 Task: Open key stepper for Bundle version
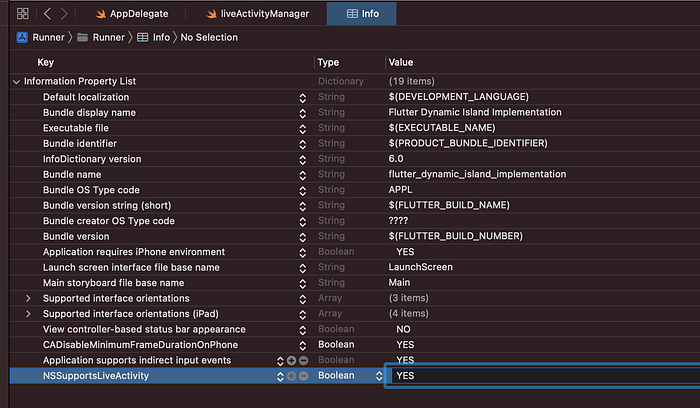303,237
